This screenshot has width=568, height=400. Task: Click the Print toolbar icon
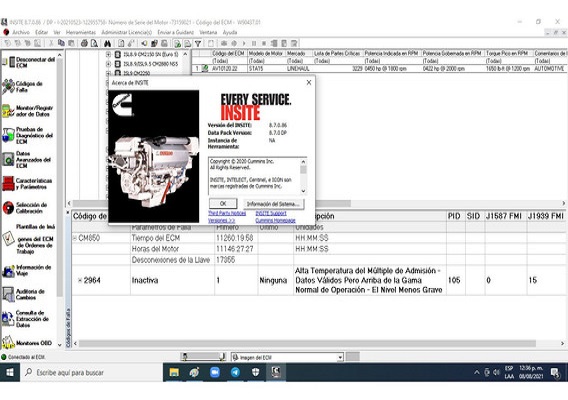pos(84,43)
